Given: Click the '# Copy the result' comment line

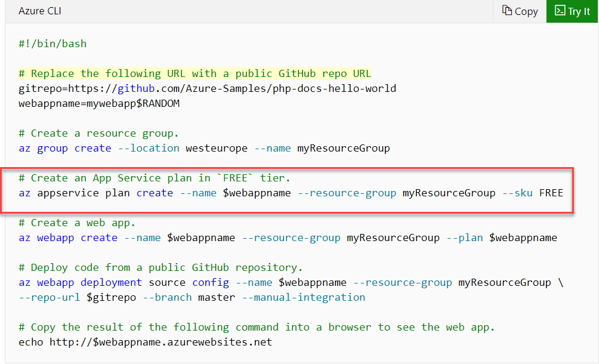Looking at the screenshot, I should pos(257,327).
